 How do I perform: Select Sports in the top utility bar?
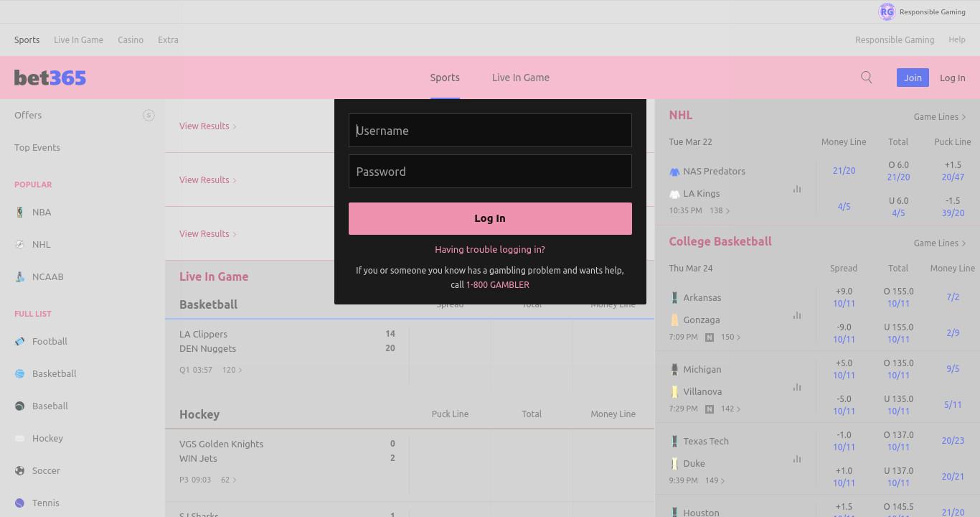(x=27, y=39)
